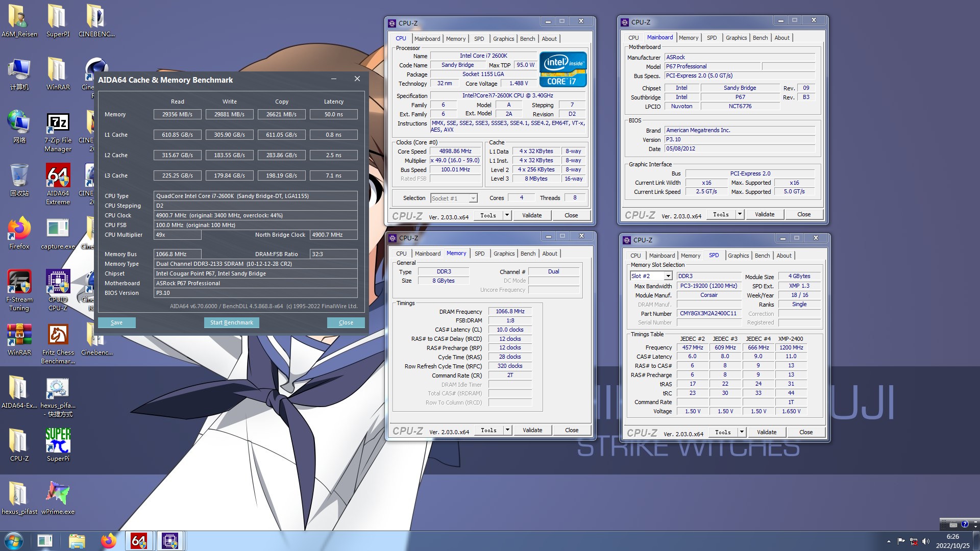
Task: Click the blue Close button in AIDA64
Action: tap(346, 322)
